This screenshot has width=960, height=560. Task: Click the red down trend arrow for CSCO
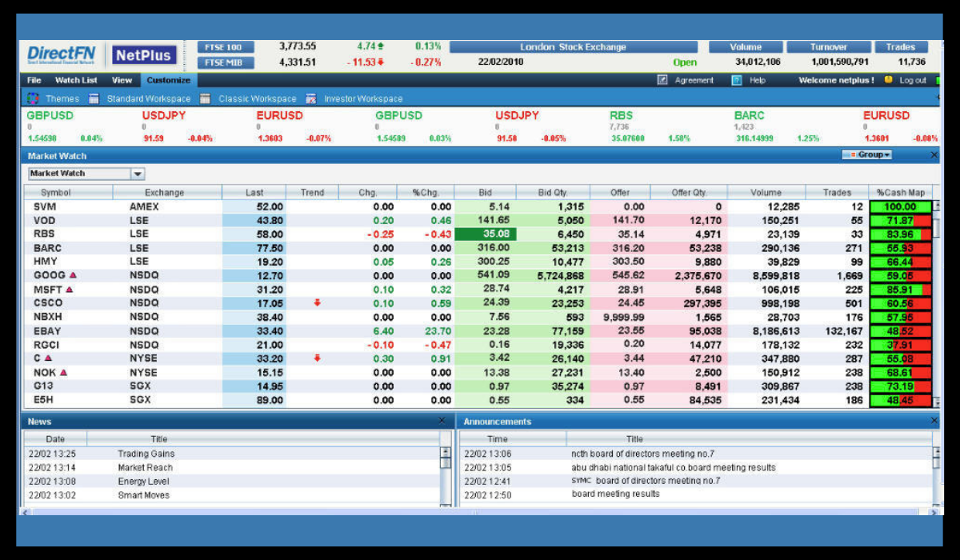coord(318,303)
